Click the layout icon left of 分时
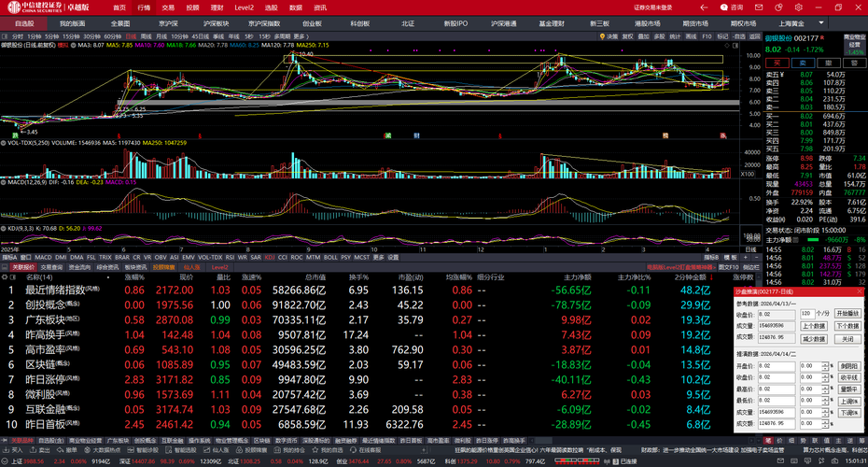This screenshot has width=868, height=467. pyautogui.click(x=5, y=36)
